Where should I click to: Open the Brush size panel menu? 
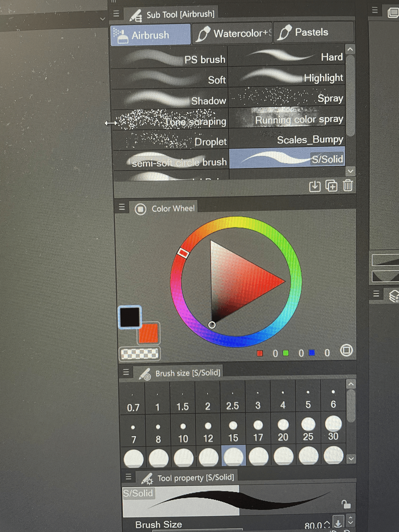pyautogui.click(x=126, y=372)
